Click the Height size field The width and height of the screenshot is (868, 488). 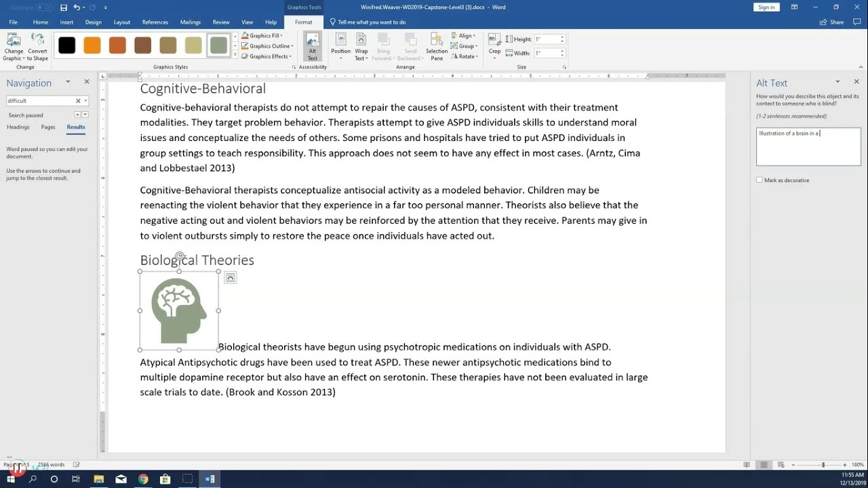547,39
